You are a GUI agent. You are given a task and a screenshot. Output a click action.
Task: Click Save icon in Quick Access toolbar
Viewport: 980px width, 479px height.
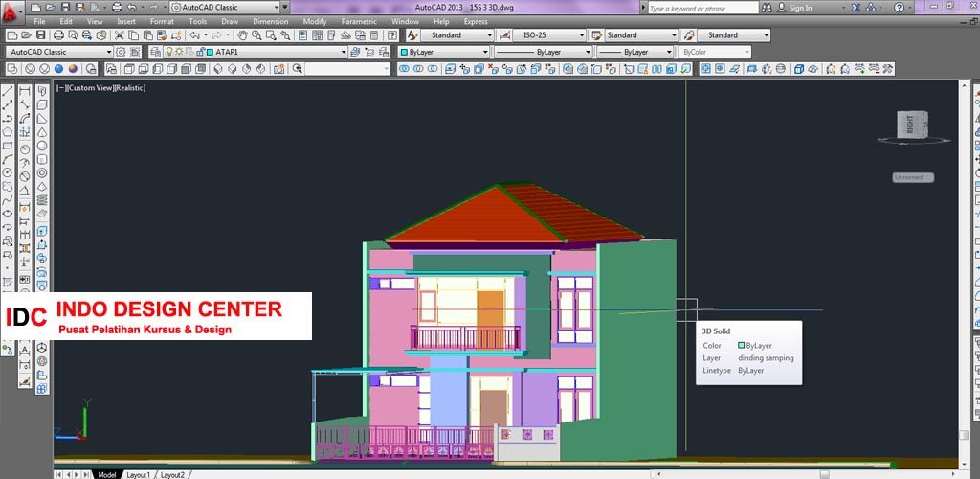(64, 8)
